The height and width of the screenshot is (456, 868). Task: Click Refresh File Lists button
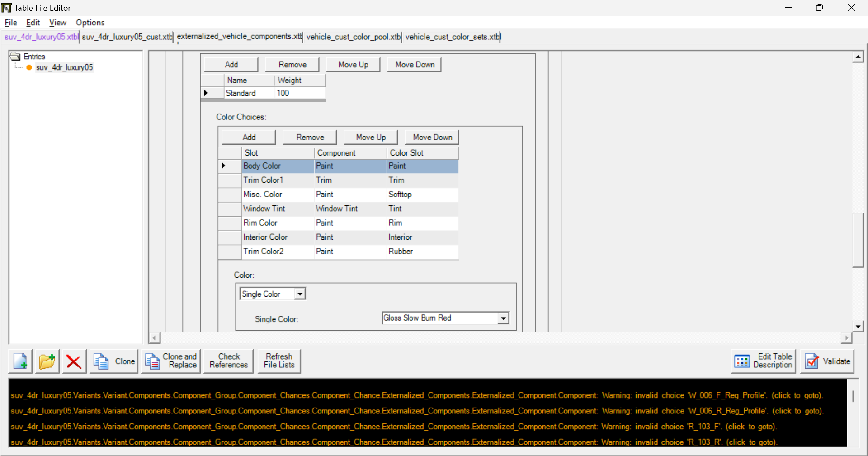click(279, 361)
